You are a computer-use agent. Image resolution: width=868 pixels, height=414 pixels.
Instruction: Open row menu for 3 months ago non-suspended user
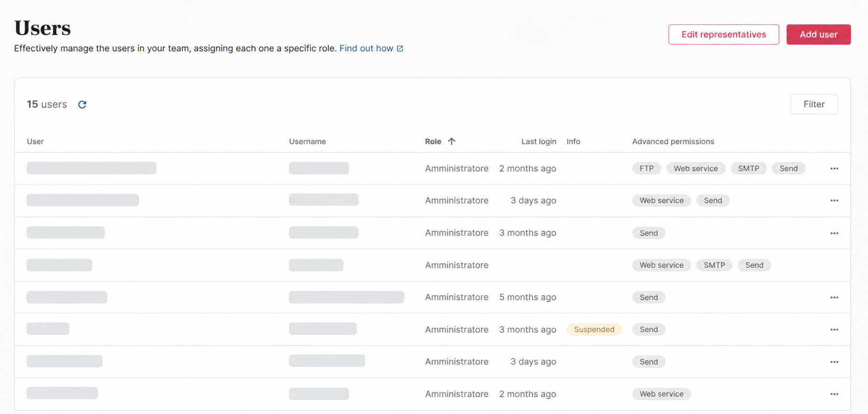click(x=834, y=233)
